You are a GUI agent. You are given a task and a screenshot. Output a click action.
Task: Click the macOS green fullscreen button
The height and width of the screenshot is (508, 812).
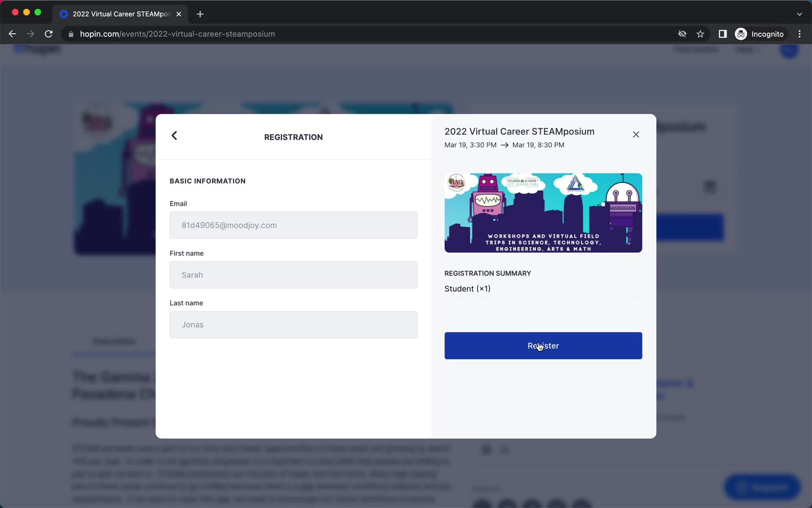pyautogui.click(x=38, y=12)
